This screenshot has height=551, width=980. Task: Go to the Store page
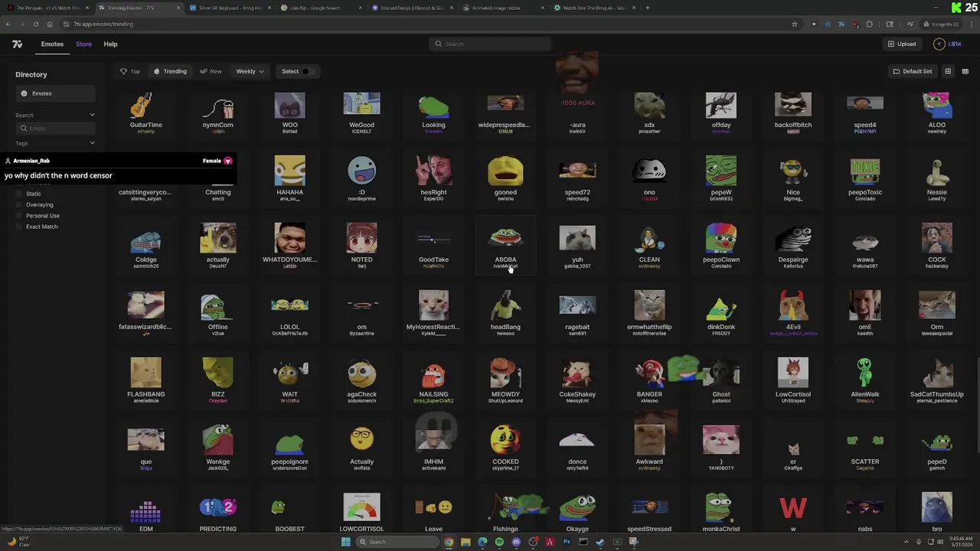click(83, 44)
